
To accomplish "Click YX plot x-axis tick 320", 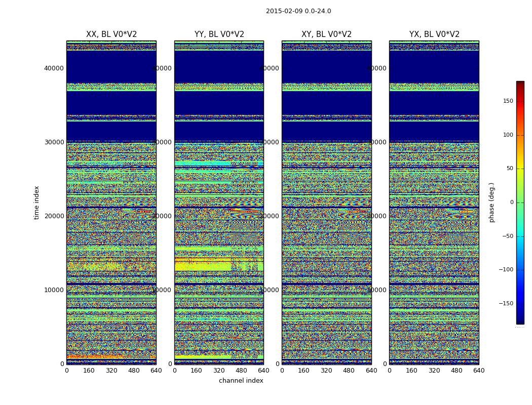I will coord(434,371).
